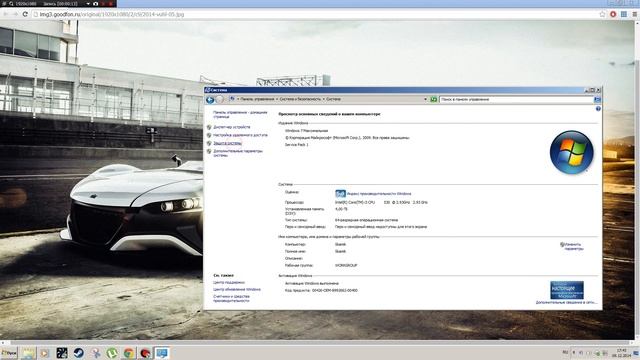Click the Back arrow in System window
This screenshot has width=640, height=360.
tap(210, 99)
